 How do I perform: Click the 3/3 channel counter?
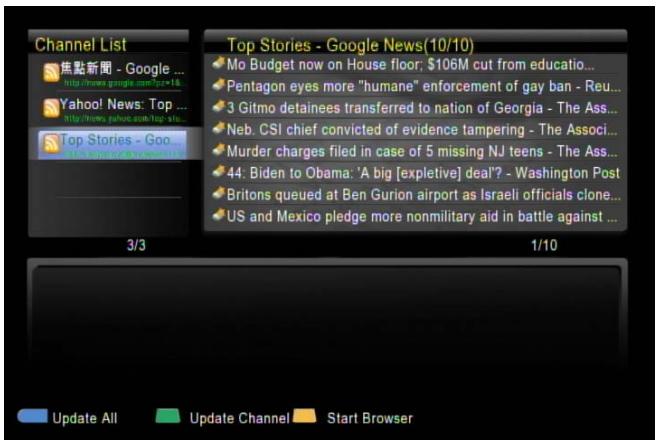coord(136,245)
